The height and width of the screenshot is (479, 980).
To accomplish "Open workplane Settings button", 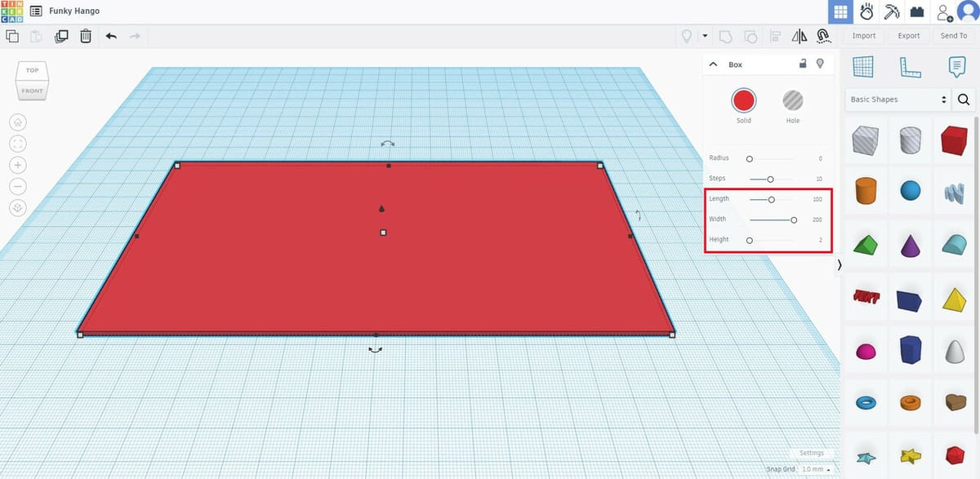I will click(x=812, y=453).
